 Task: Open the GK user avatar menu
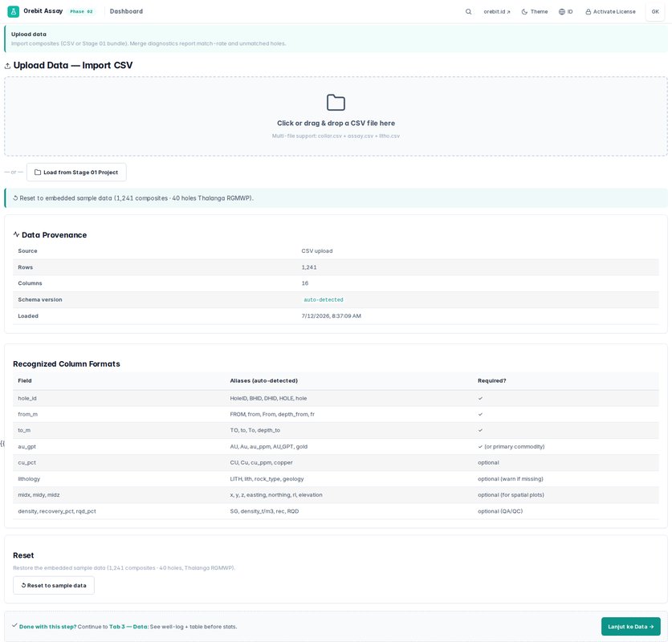point(655,11)
